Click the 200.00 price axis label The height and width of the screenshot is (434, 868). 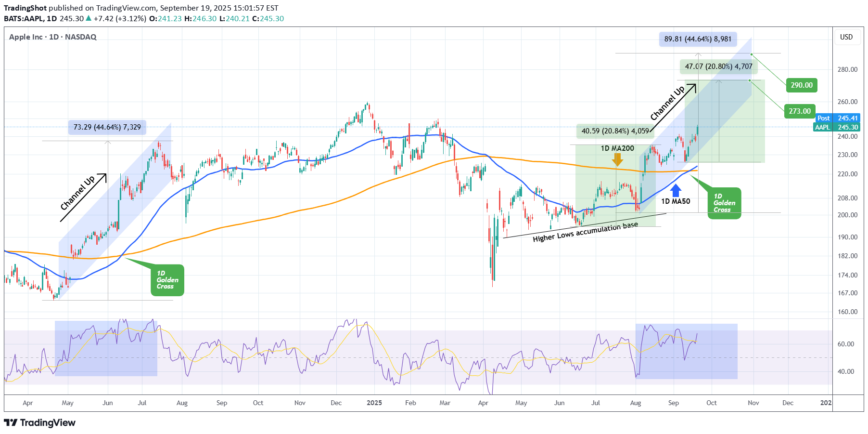click(x=847, y=215)
